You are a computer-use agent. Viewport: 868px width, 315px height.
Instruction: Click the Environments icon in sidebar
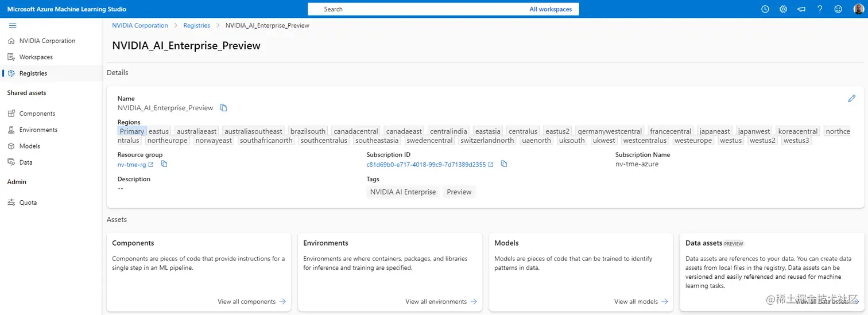11,130
